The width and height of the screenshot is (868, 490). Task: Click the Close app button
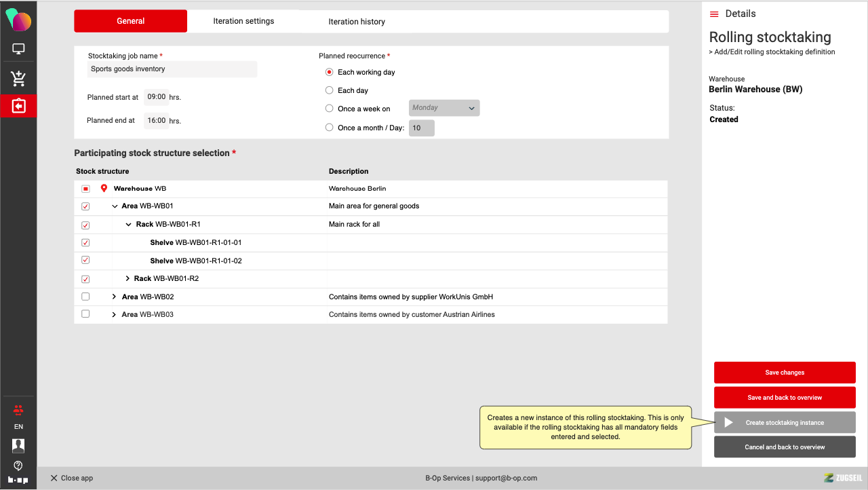(71, 478)
